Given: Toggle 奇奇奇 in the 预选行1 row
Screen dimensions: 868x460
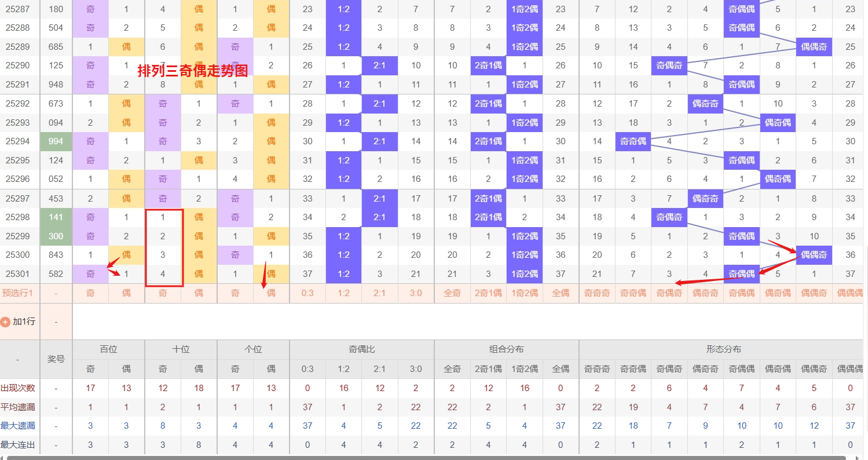Looking at the screenshot, I should pos(597,293).
